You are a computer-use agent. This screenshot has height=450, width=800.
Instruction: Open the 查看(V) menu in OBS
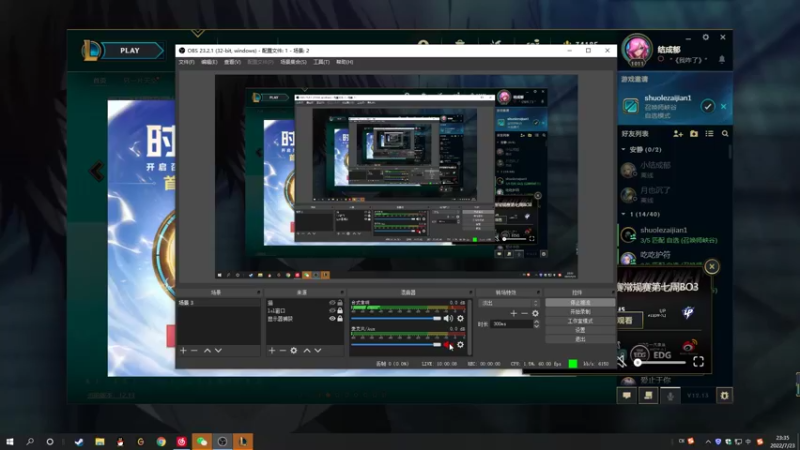(x=232, y=62)
